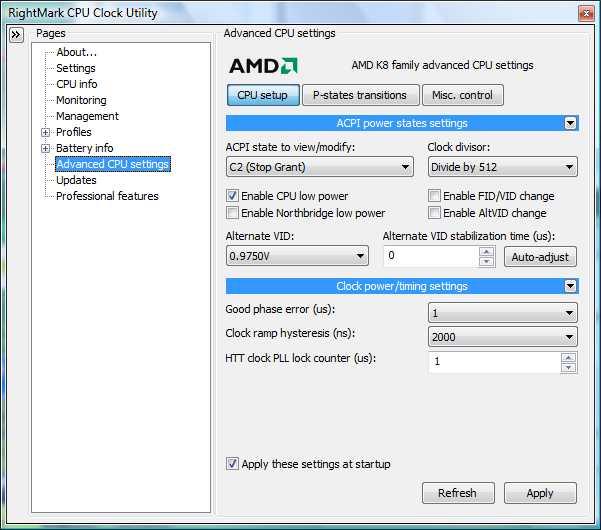Viewport: 601px width, 530px height.
Task: Toggle Apply these settings at startup
Action: click(232, 464)
